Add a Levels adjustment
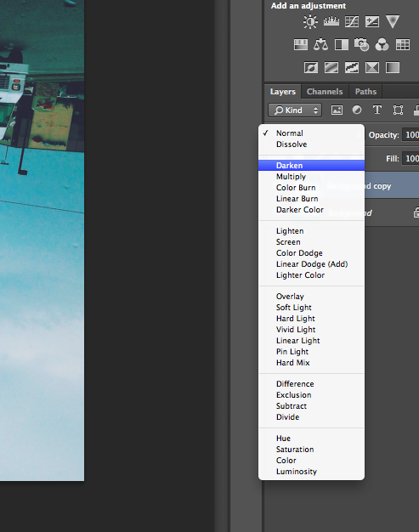The height and width of the screenshot is (532, 419). 331,22
